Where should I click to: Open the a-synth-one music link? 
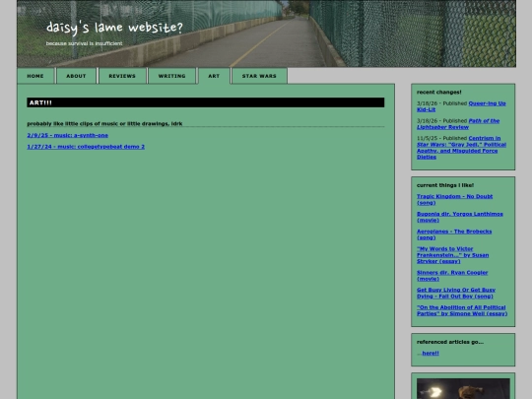pyautogui.click(x=68, y=135)
